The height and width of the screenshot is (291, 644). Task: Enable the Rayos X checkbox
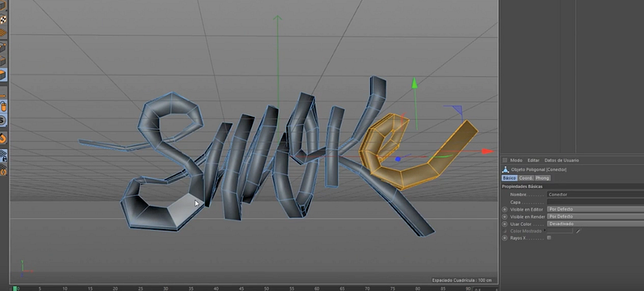pyautogui.click(x=549, y=238)
